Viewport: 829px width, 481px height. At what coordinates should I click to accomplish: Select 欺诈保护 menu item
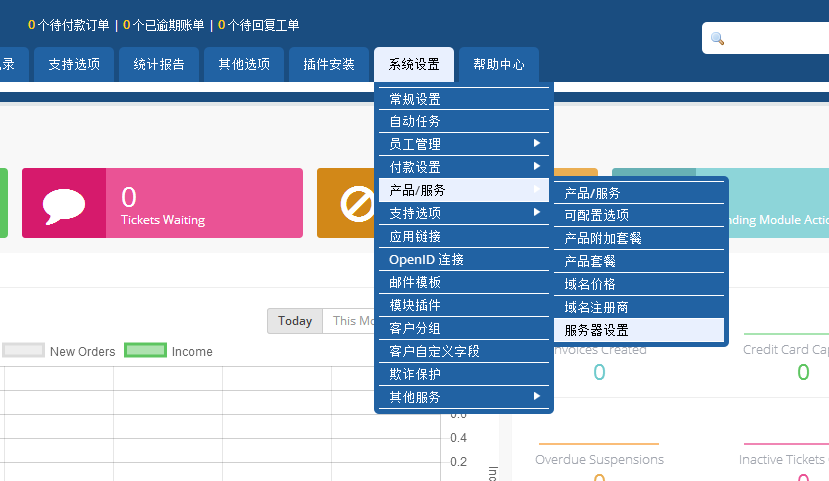pos(464,374)
